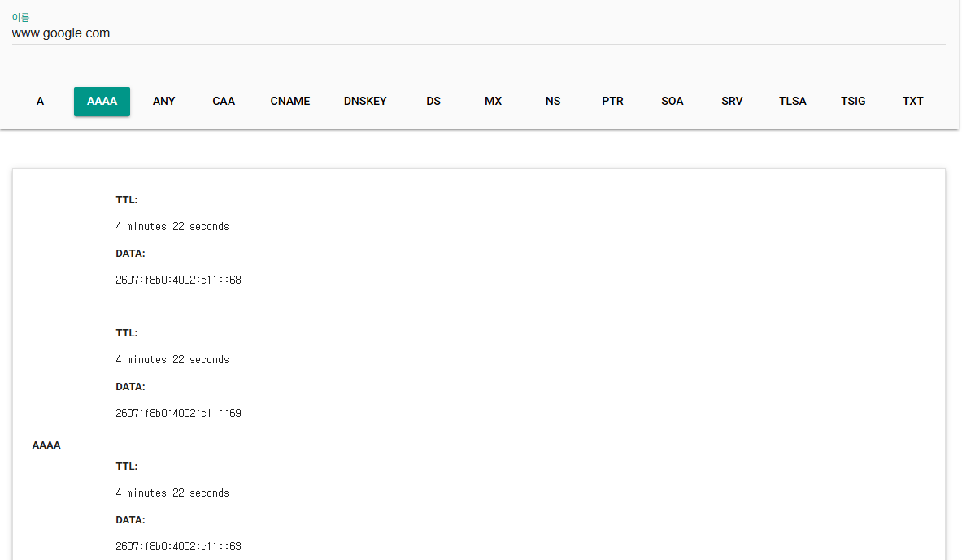Select the AAAA record type button

point(102,102)
